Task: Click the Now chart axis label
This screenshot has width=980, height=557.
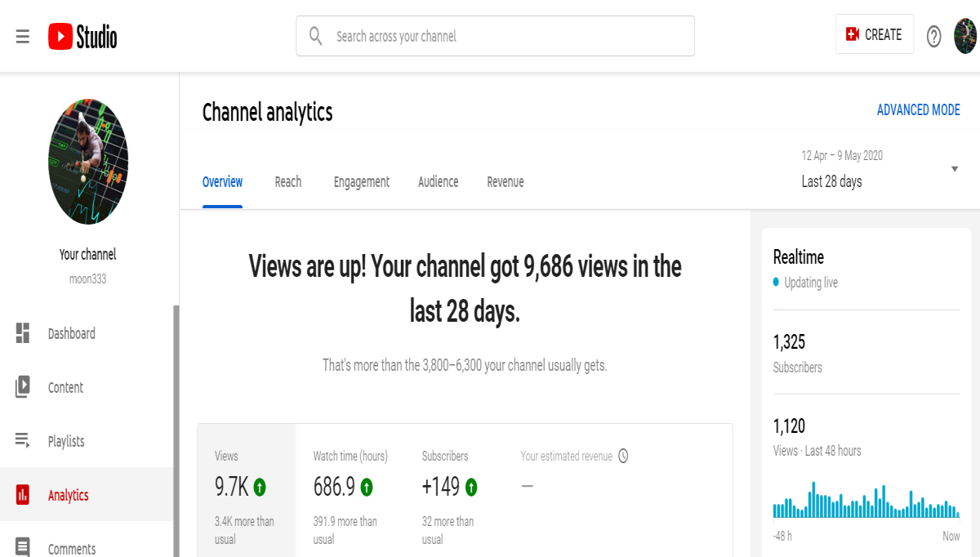Action: 951,536
